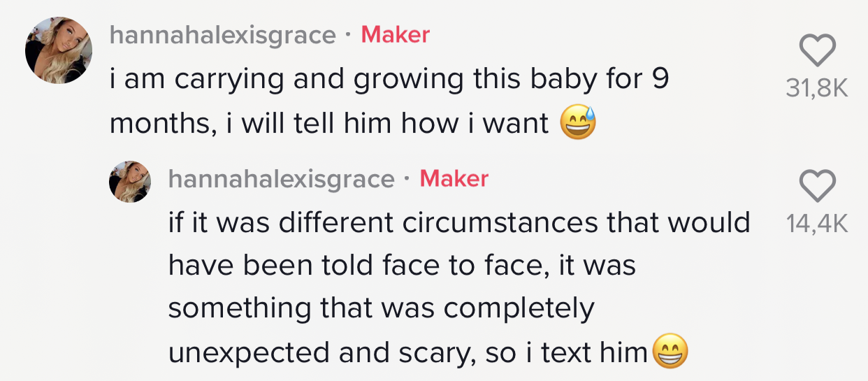Click the 14,4K like count on the reply
The width and height of the screenshot is (868, 381).
click(x=816, y=224)
